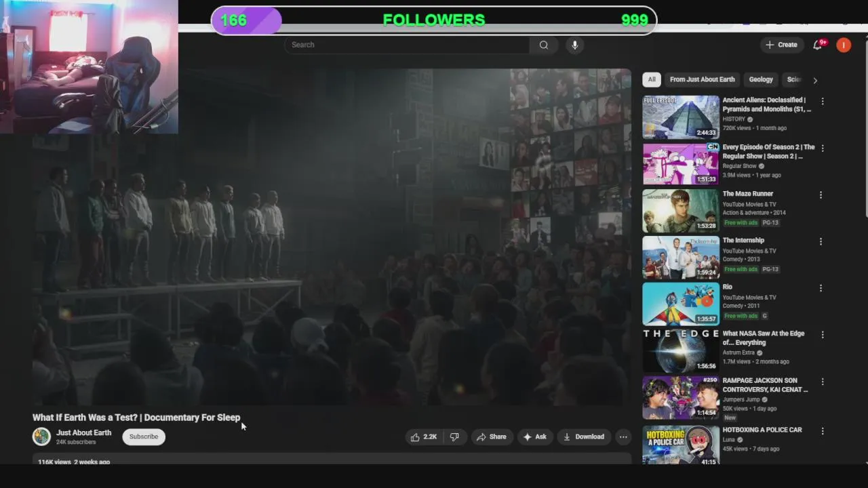The width and height of the screenshot is (868, 488).
Task: Open options menu for Rampage Jackson video
Action: click(x=823, y=382)
